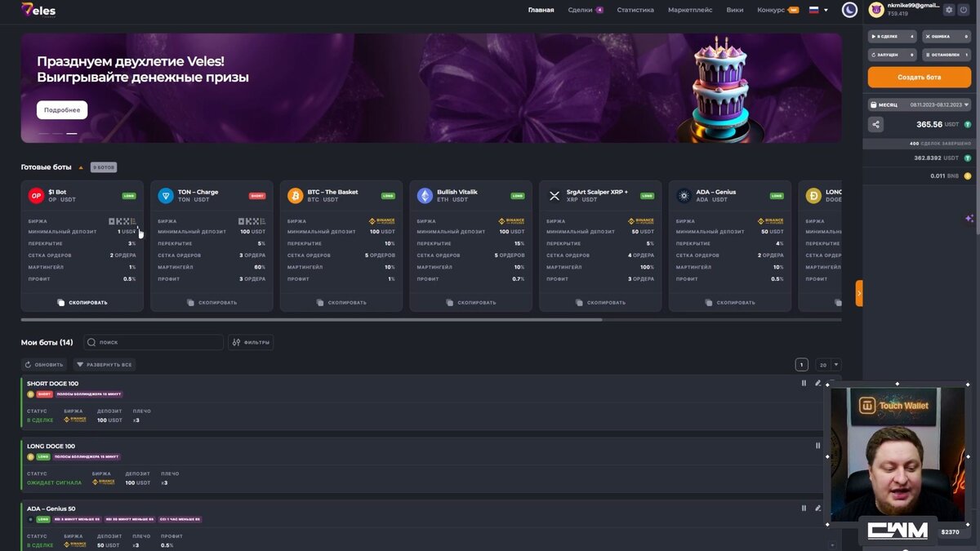Viewport: 980px width, 551px height.
Task: Open account settings gear icon
Action: (x=949, y=10)
